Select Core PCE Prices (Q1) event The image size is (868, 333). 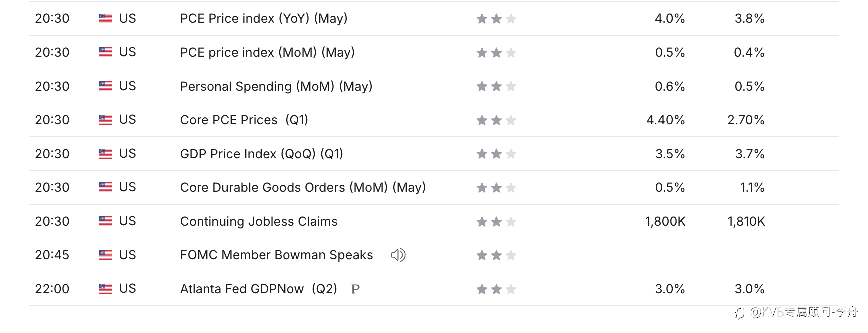(244, 120)
